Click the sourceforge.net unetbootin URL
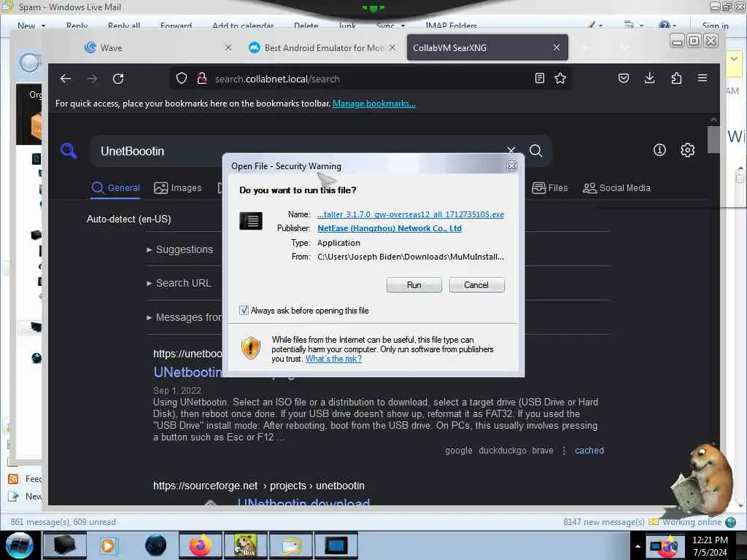The width and height of the screenshot is (747, 560). pos(259,486)
